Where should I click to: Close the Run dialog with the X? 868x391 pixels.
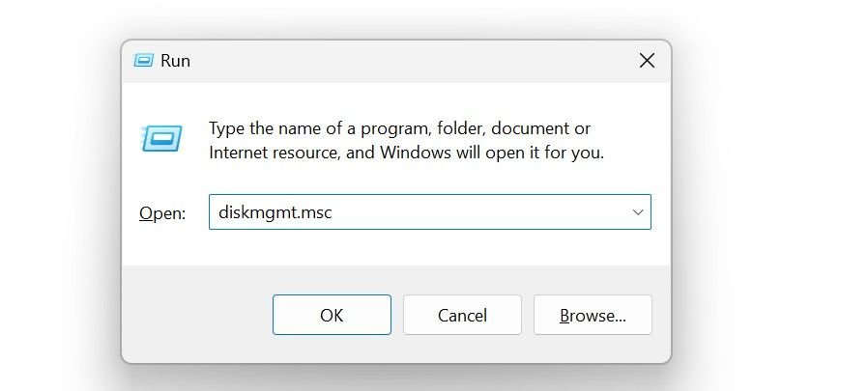647,61
